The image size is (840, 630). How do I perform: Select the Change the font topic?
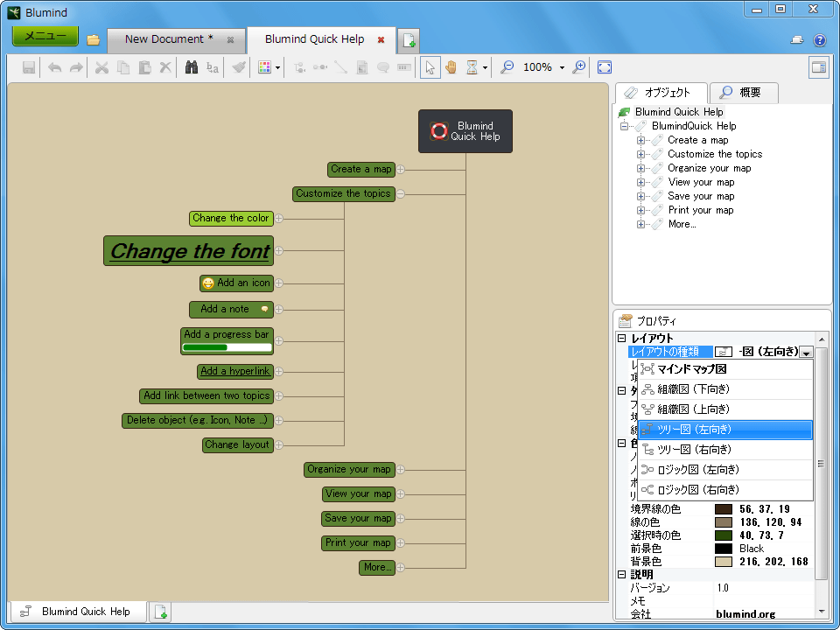click(x=189, y=251)
